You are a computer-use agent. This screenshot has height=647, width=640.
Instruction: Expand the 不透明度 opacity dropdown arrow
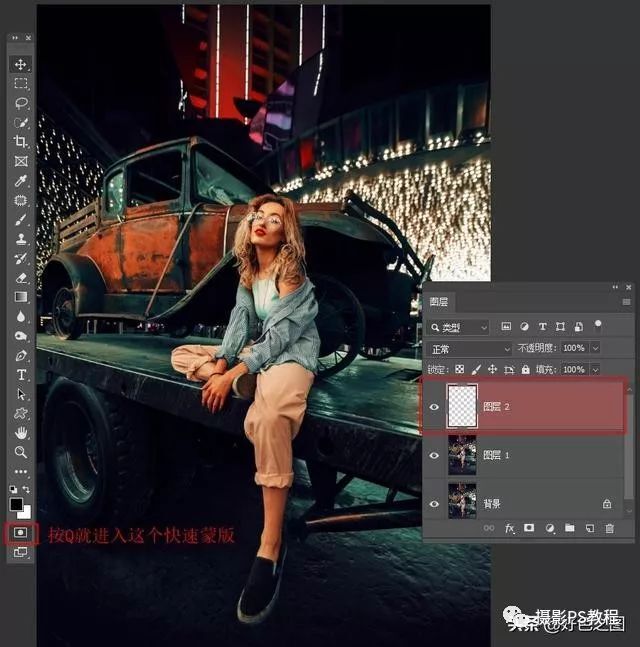pos(596,348)
